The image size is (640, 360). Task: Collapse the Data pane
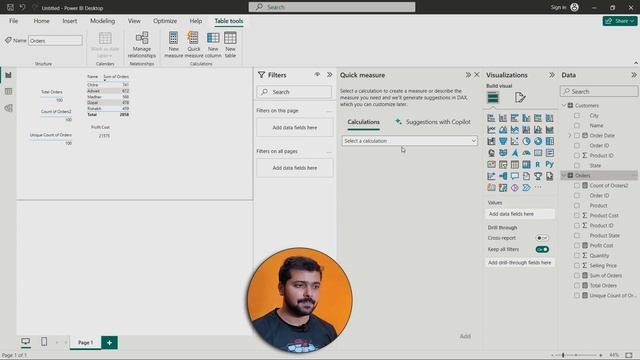[633, 75]
